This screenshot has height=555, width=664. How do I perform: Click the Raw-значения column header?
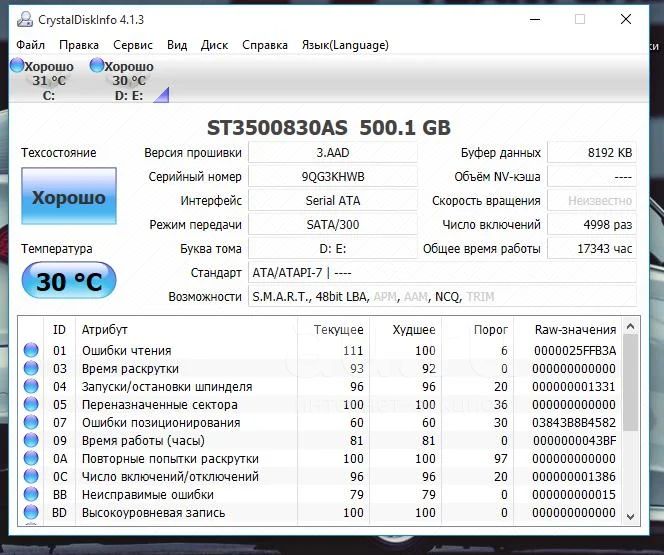568,329
